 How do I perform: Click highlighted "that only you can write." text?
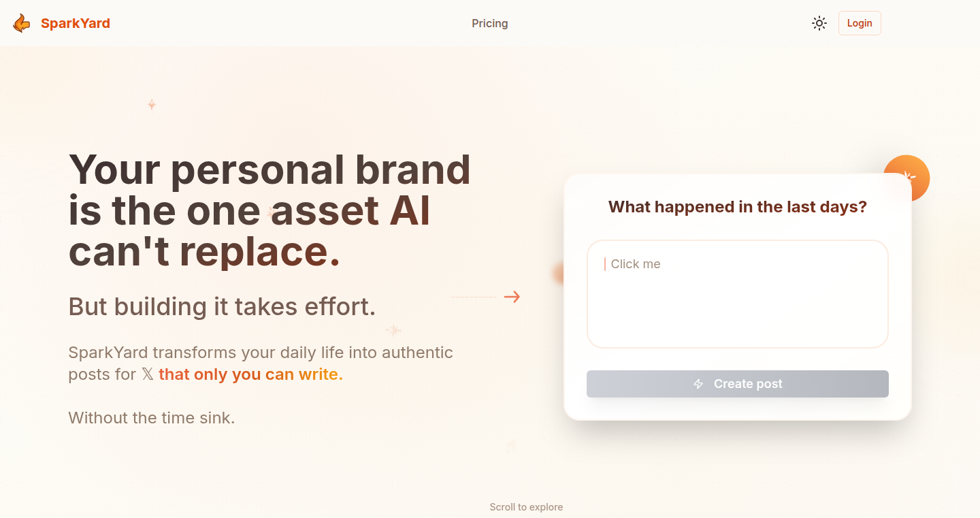click(250, 374)
